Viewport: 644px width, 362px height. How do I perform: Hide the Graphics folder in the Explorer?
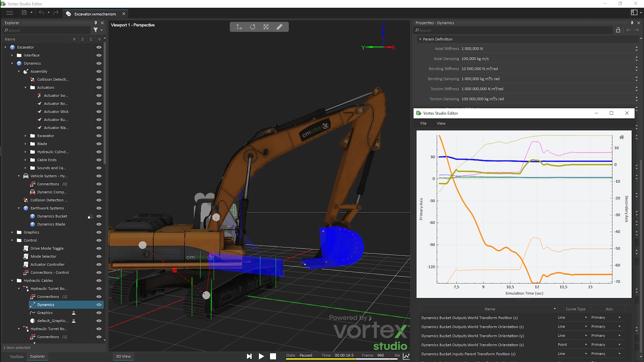99,232
